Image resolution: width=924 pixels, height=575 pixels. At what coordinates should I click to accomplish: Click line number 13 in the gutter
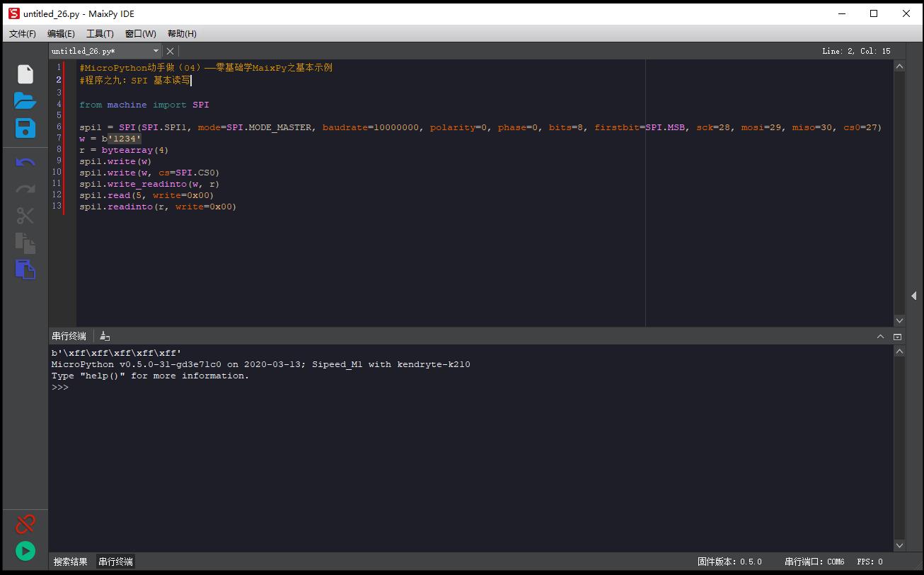[57, 207]
